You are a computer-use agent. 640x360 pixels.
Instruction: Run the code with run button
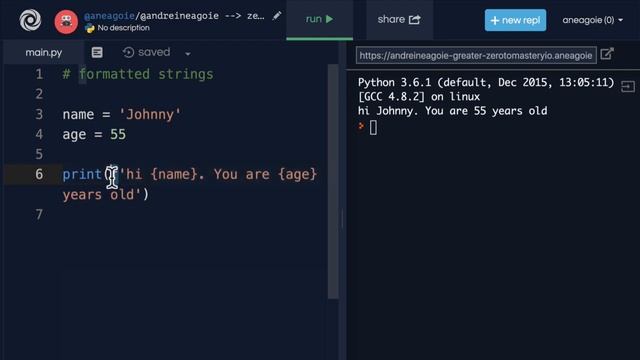pos(320,19)
